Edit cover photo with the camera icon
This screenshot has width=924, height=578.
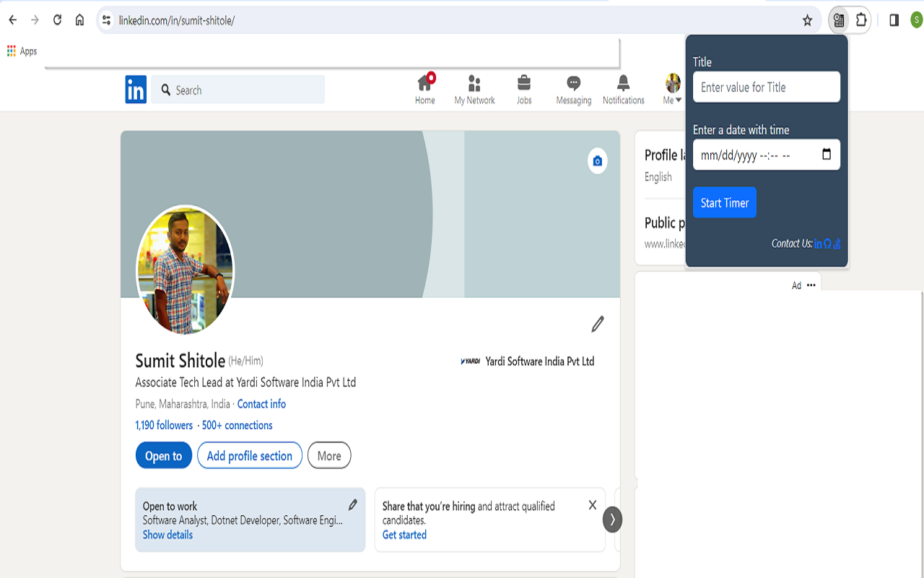pyautogui.click(x=598, y=161)
